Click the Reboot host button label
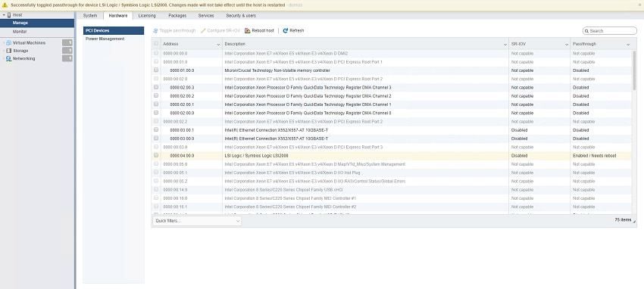This screenshot has width=644, height=289. [x=263, y=31]
